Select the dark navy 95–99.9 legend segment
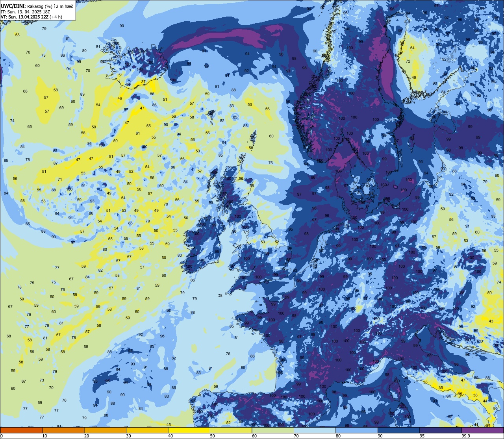This screenshot has width=504, height=439. tap(441, 430)
